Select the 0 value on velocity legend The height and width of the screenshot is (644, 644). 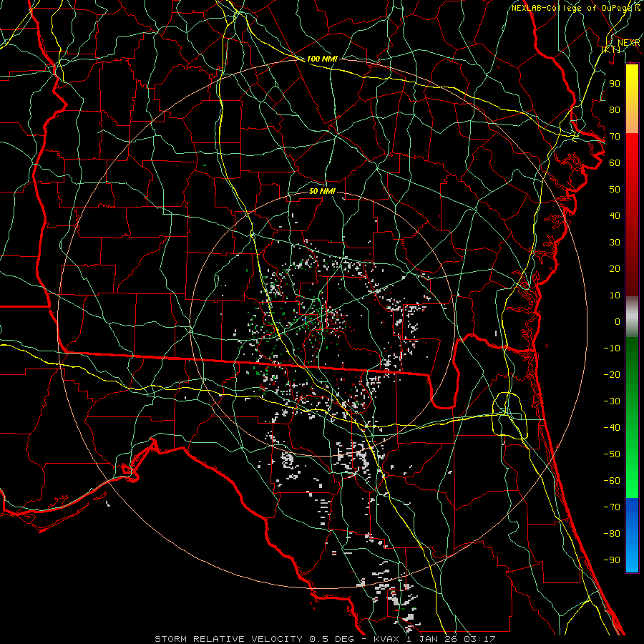618,321
